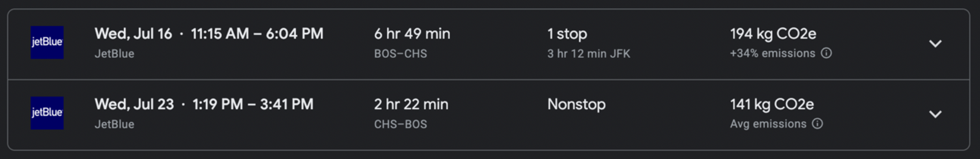Viewport: 980px width, 159px height.
Task: Click the JetBlue airline name under Jul 16
Action: 115,54
